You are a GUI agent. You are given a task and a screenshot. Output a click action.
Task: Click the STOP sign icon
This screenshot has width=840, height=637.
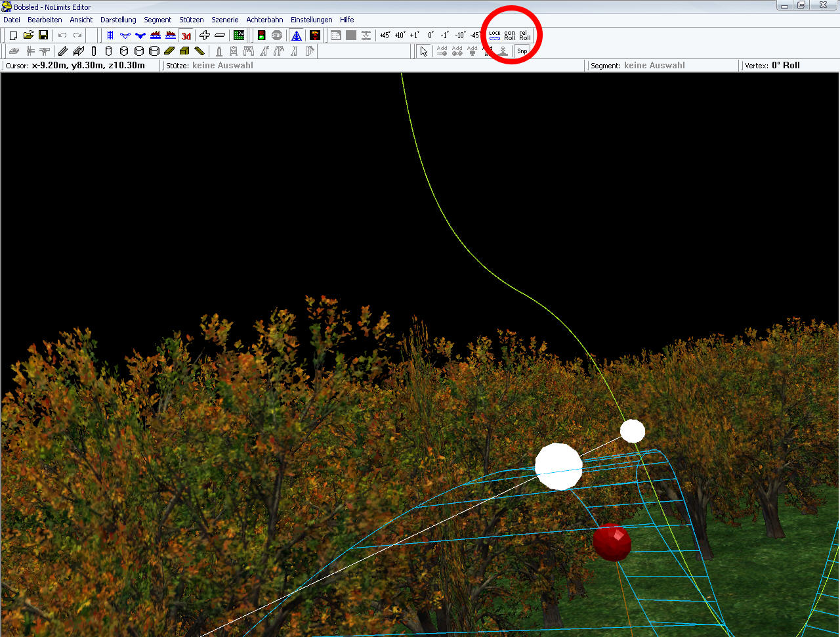pos(277,35)
